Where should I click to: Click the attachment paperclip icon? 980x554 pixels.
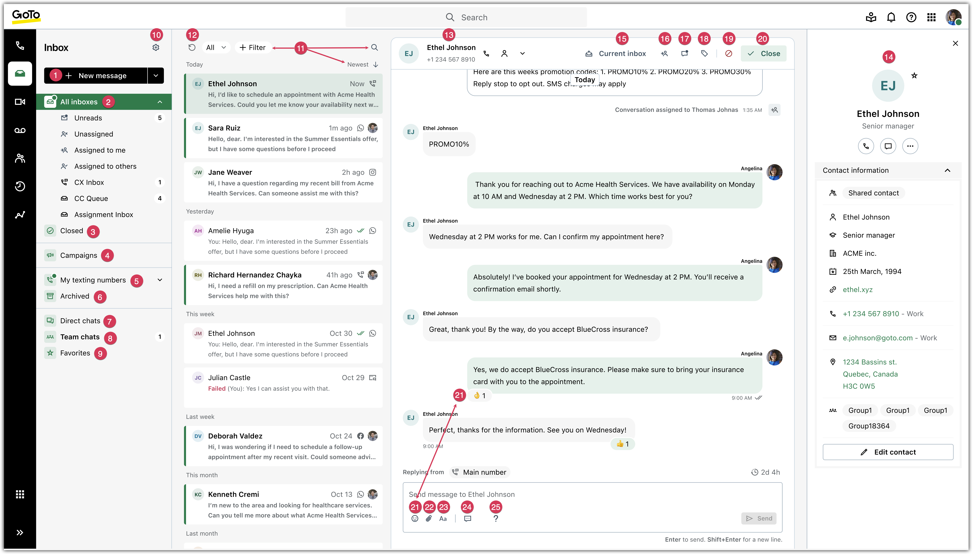point(429,519)
